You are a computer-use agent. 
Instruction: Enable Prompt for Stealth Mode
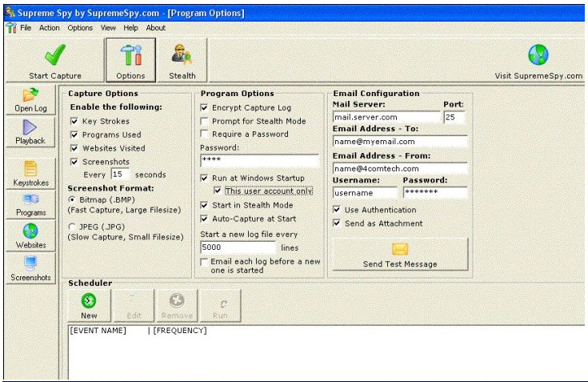pos(204,121)
